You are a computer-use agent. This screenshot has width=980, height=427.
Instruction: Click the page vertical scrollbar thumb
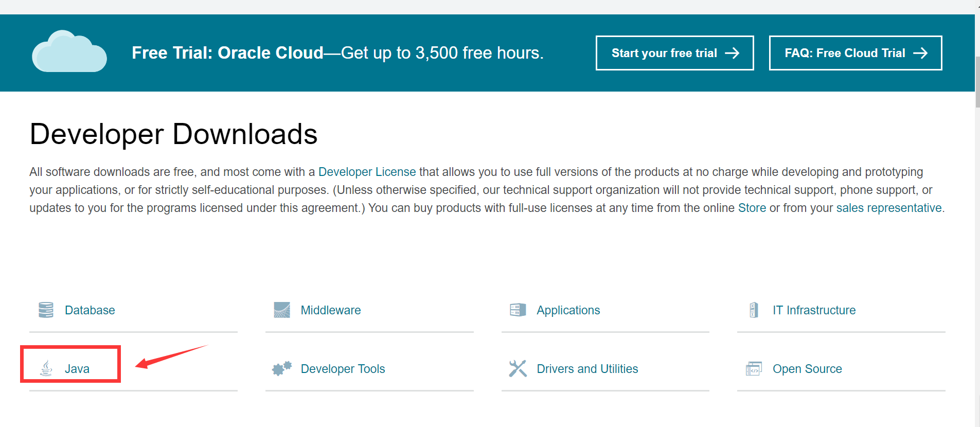pyautogui.click(x=977, y=82)
